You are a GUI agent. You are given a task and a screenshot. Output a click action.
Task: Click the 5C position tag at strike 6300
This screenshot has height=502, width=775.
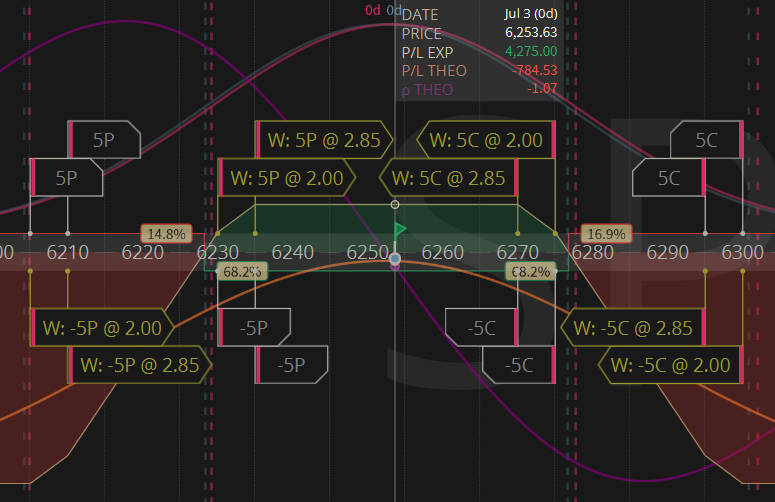pyautogui.click(x=707, y=140)
